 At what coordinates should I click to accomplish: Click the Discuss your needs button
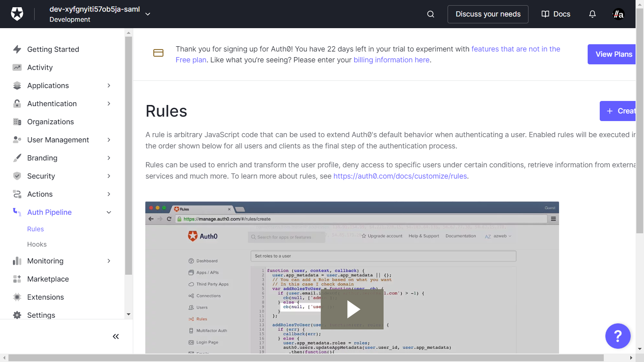(487, 14)
